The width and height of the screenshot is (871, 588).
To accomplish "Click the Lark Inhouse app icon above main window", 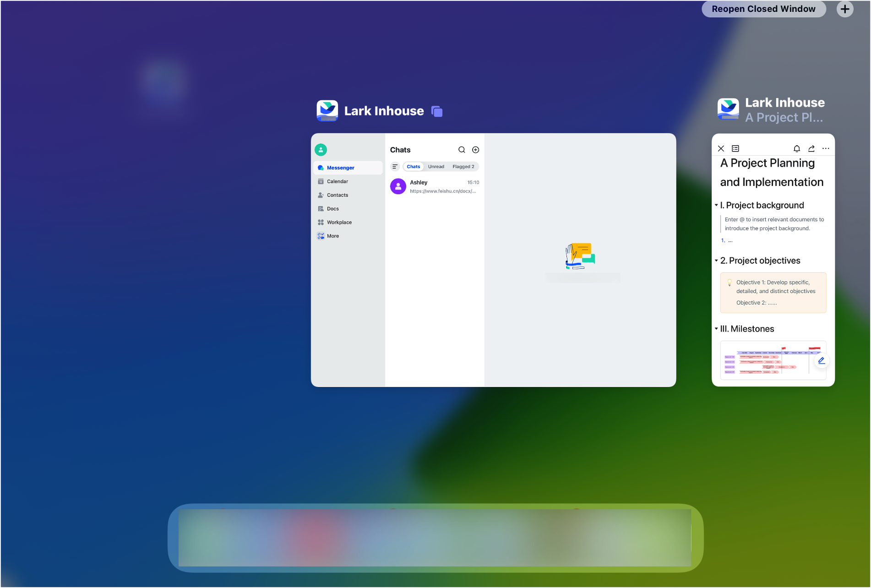I will point(327,111).
